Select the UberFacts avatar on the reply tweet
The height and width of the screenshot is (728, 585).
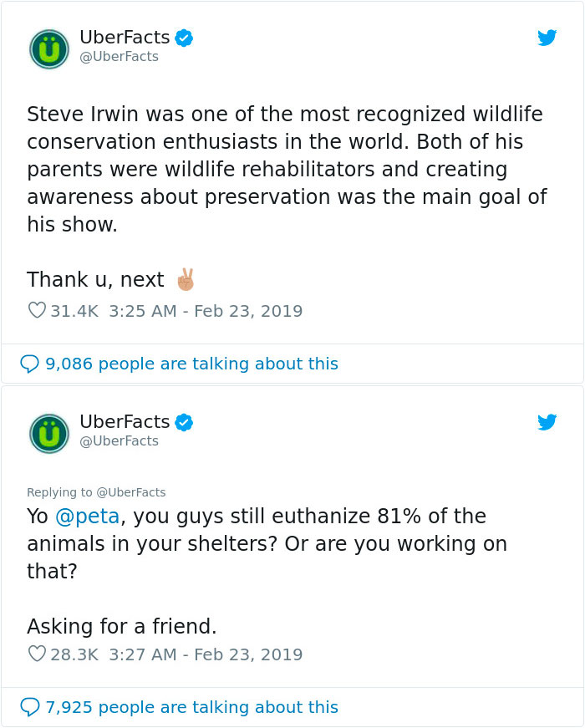point(48,433)
